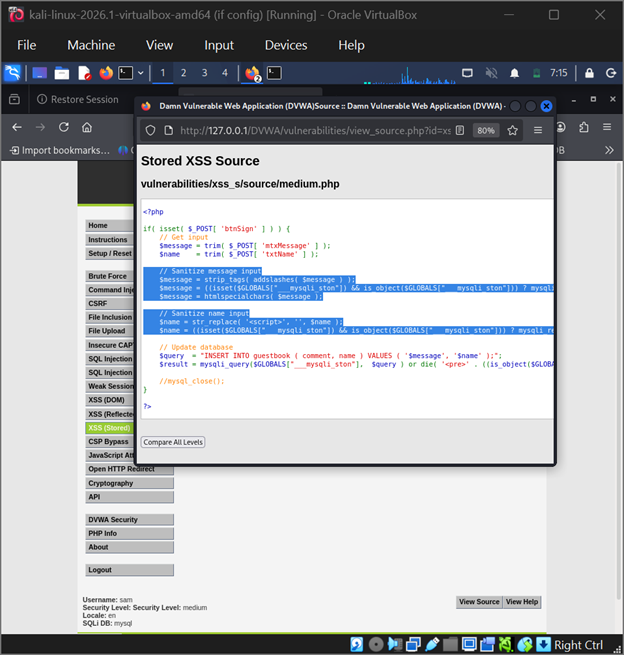Toggle the muted volume tray icon
Screen dimensions: 624x655
tap(491, 73)
